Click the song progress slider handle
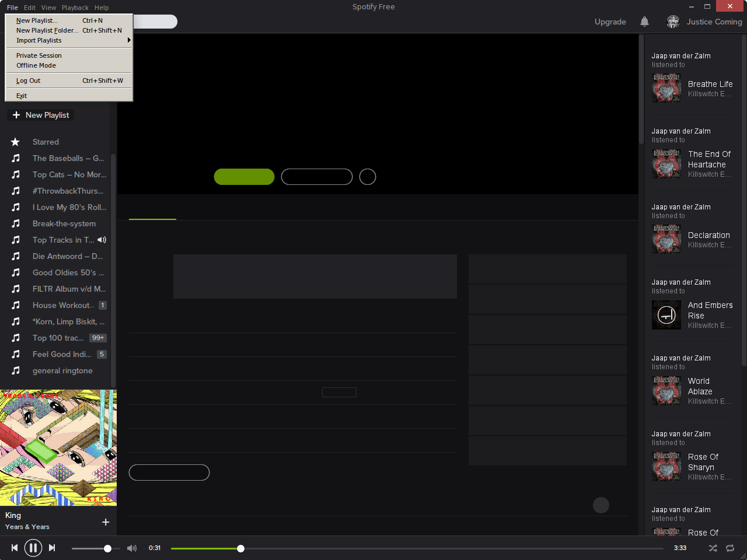The height and width of the screenshot is (560, 747). [x=240, y=548]
